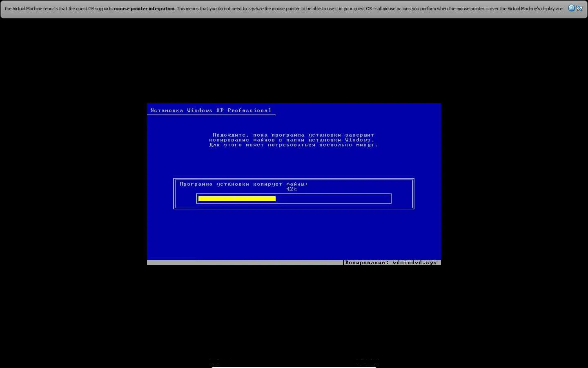Click the 'Для этого может потребоваться несколько минут.' line
This screenshot has width=588, height=368.
[x=293, y=145]
